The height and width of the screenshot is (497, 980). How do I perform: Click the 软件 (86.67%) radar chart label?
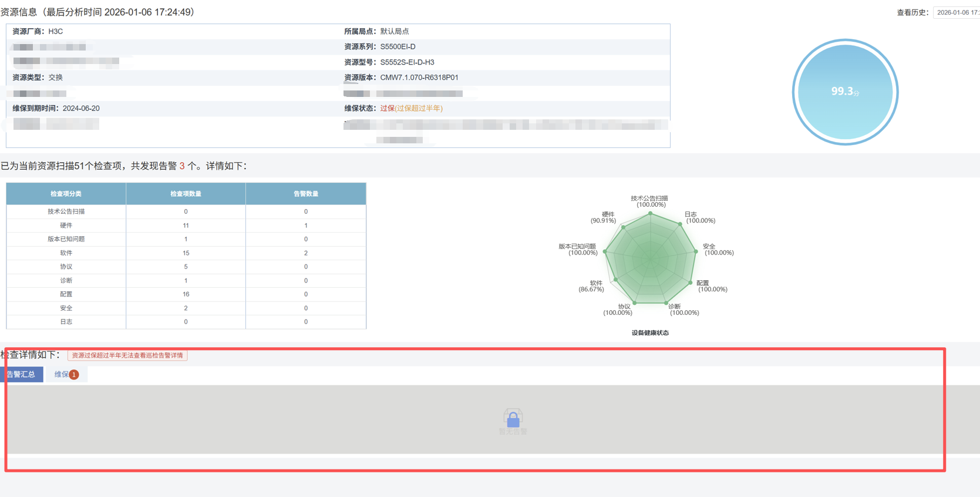[592, 286]
